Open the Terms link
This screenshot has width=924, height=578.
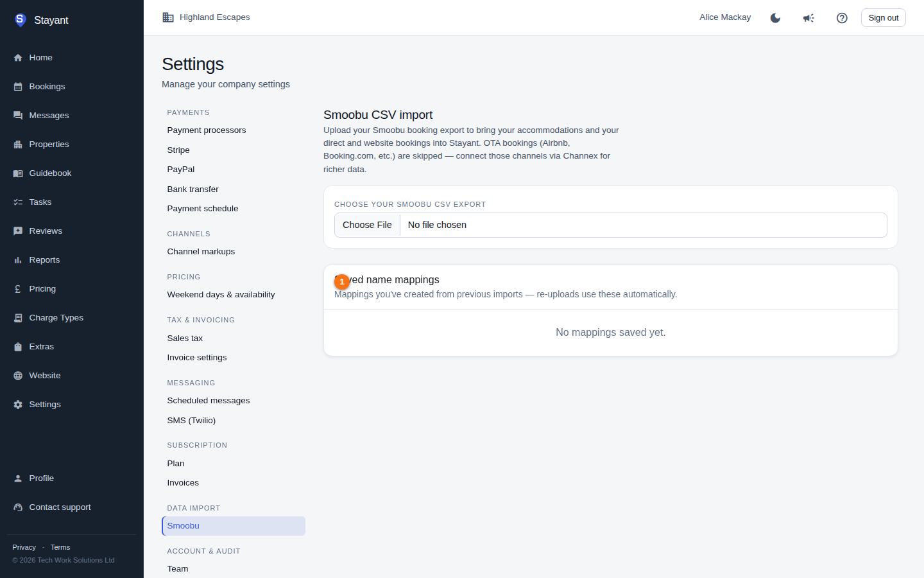coord(60,547)
